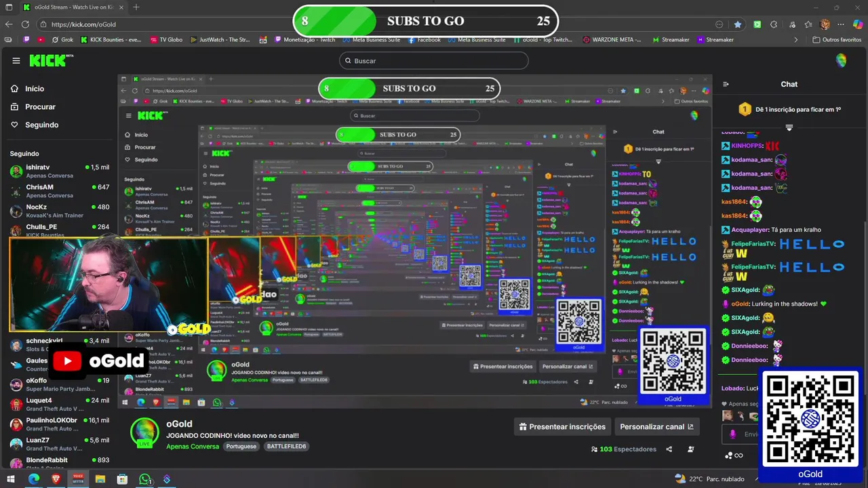Image resolution: width=868 pixels, height=488 pixels.
Task: Collapse the chat panel arrow icon
Action: (726, 84)
